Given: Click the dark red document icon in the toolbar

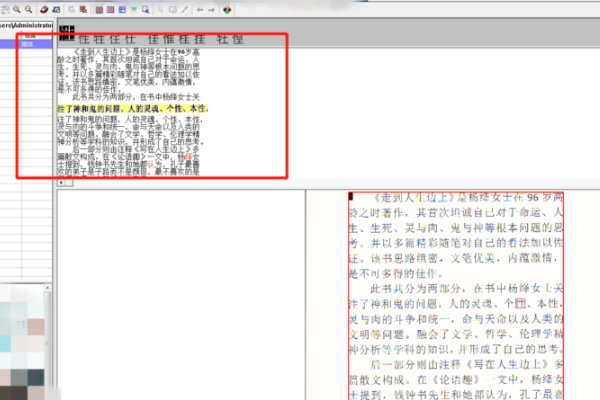Looking at the screenshot, I should (x=83, y=10).
